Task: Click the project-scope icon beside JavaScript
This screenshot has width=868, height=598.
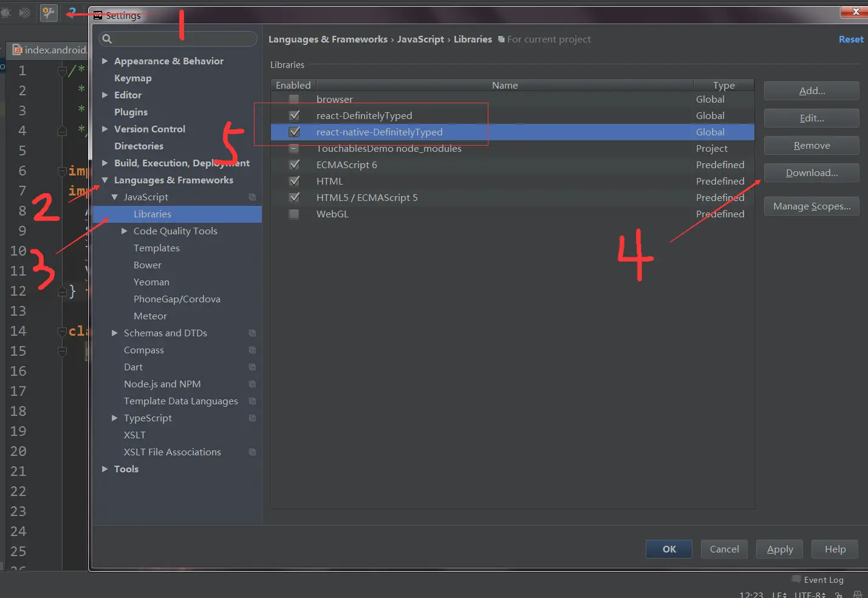Action: [252, 197]
